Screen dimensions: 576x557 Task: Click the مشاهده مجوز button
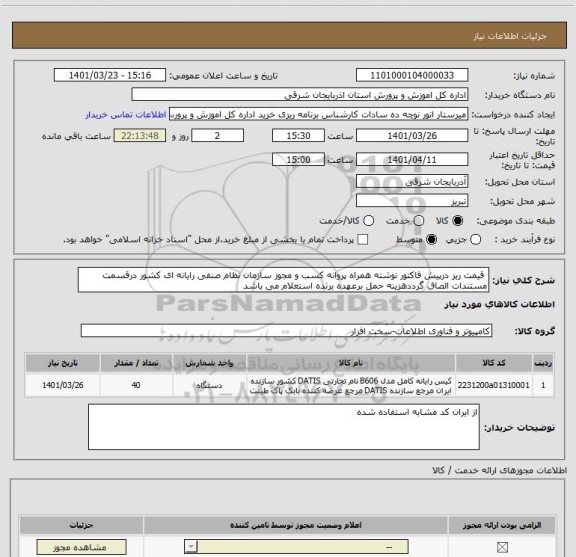coord(82,547)
